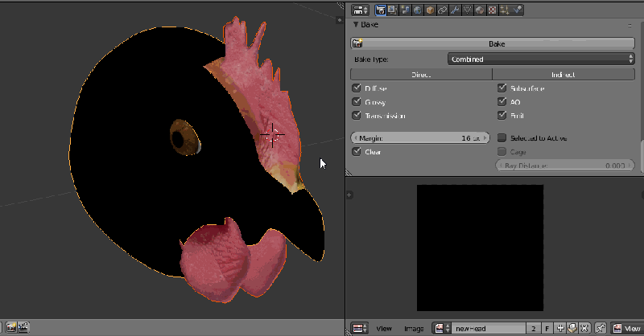Open the Bake Type Combined dropdown
Viewport: 644px width, 336px height.
pyautogui.click(x=541, y=59)
